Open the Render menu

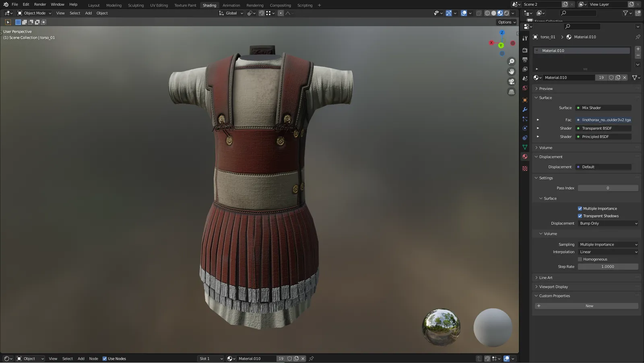click(40, 4)
